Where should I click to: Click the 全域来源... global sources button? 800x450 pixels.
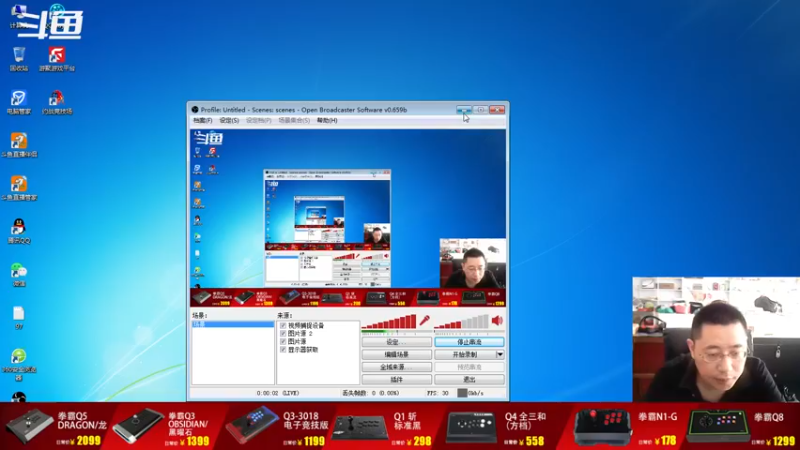tap(396, 367)
